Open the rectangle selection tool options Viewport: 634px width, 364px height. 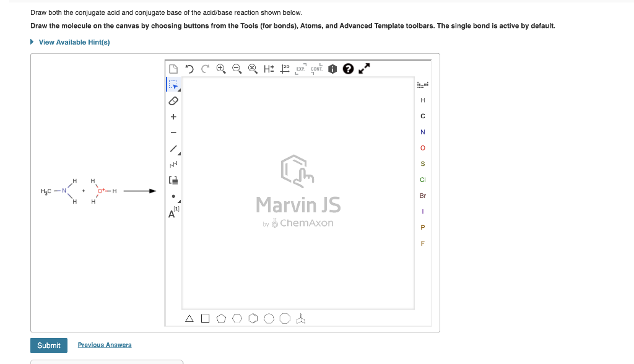tap(173, 85)
